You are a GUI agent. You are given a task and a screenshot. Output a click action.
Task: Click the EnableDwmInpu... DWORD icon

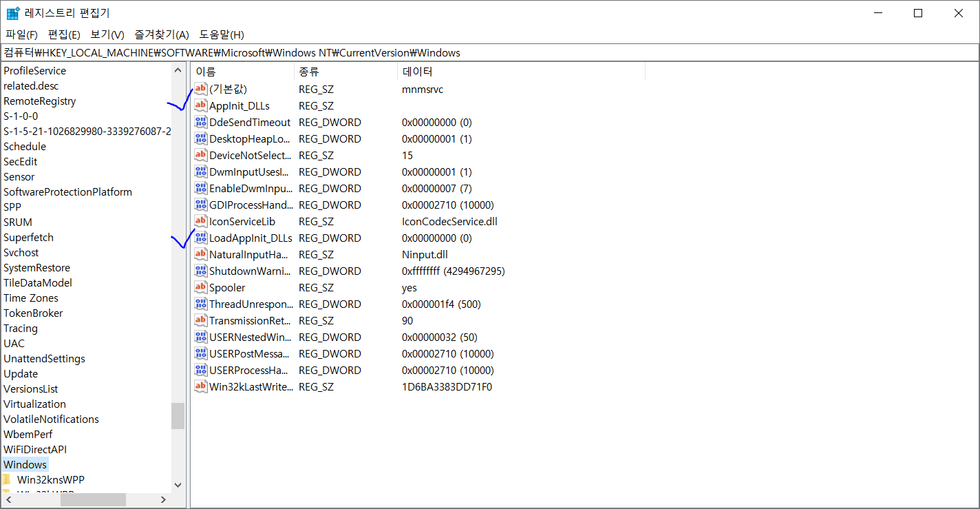tap(200, 188)
